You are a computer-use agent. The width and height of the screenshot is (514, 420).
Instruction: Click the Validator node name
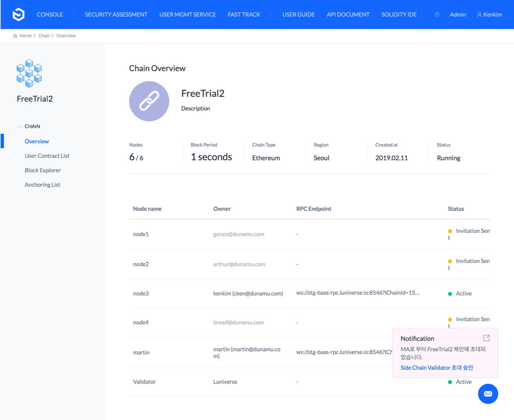(144, 382)
